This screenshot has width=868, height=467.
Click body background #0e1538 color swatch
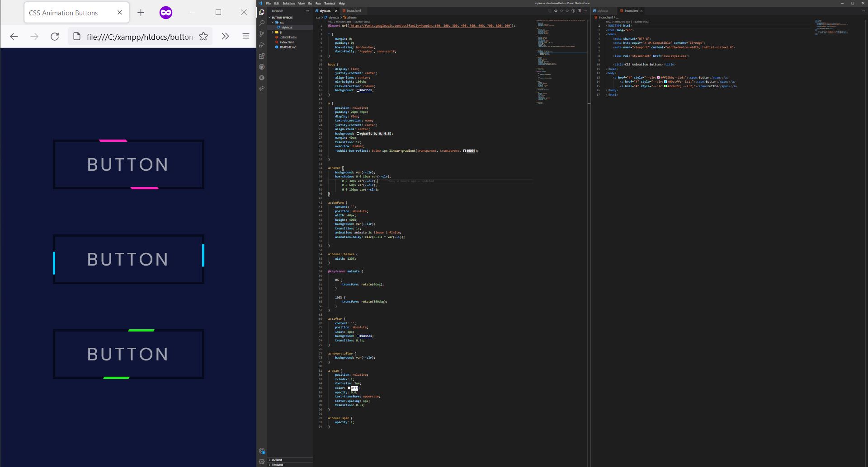[358, 90]
